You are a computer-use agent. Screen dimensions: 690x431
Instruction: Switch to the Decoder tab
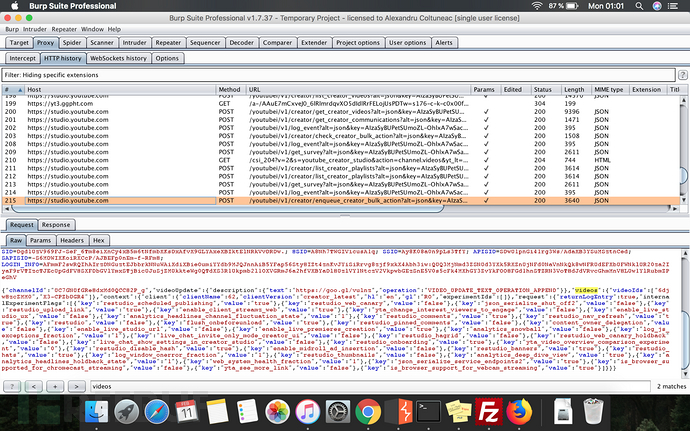242,43
